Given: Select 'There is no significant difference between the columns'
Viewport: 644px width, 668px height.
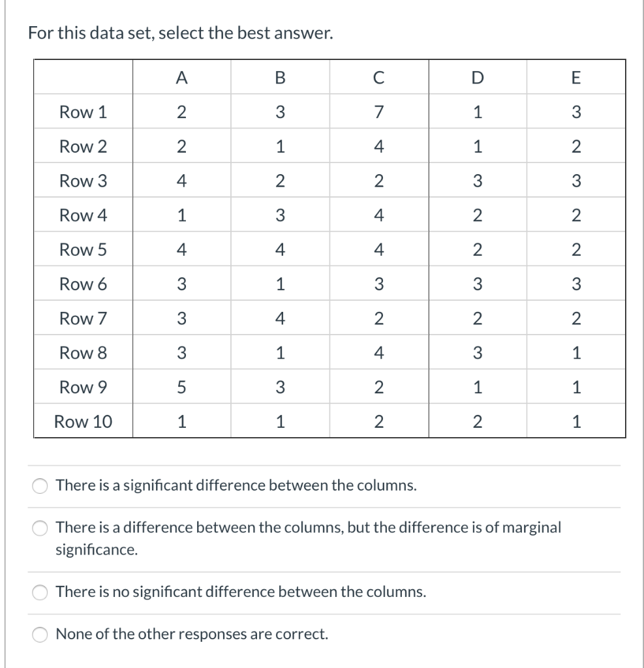Looking at the screenshot, I should [39, 592].
